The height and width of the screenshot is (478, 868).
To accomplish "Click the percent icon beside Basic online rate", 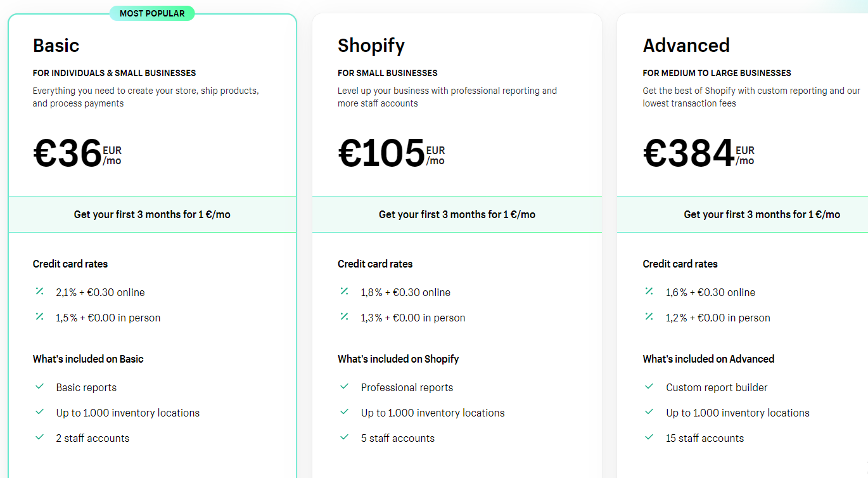I will pos(39,292).
